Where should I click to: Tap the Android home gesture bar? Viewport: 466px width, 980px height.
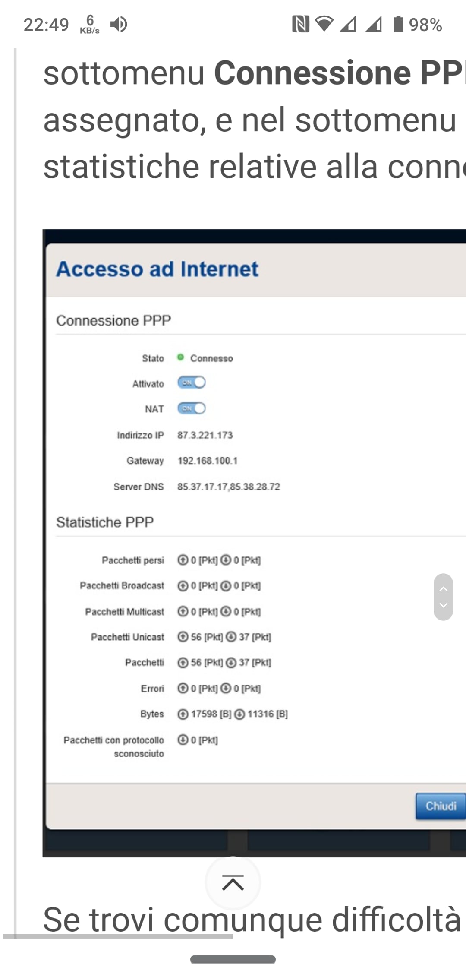[233, 960]
